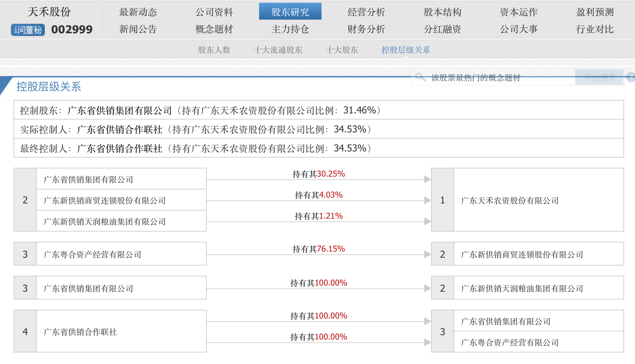
Task: Click the 持有其76.15% label
Action: coord(319,249)
